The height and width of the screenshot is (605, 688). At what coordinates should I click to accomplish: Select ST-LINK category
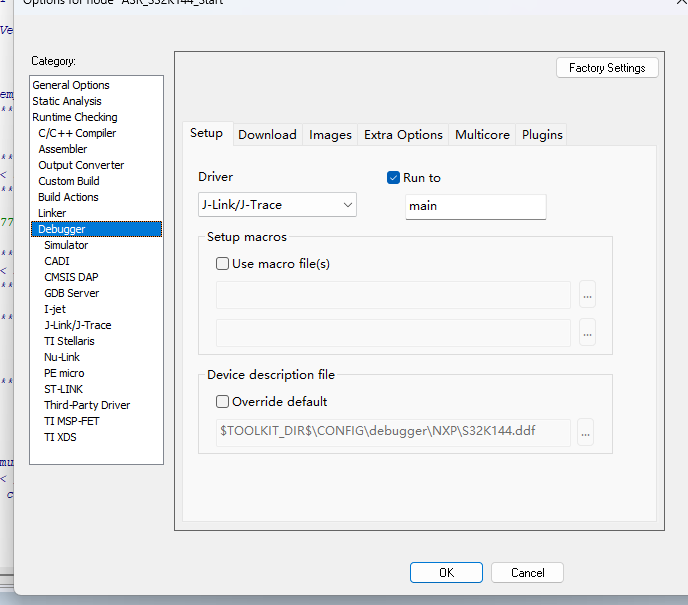click(63, 389)
